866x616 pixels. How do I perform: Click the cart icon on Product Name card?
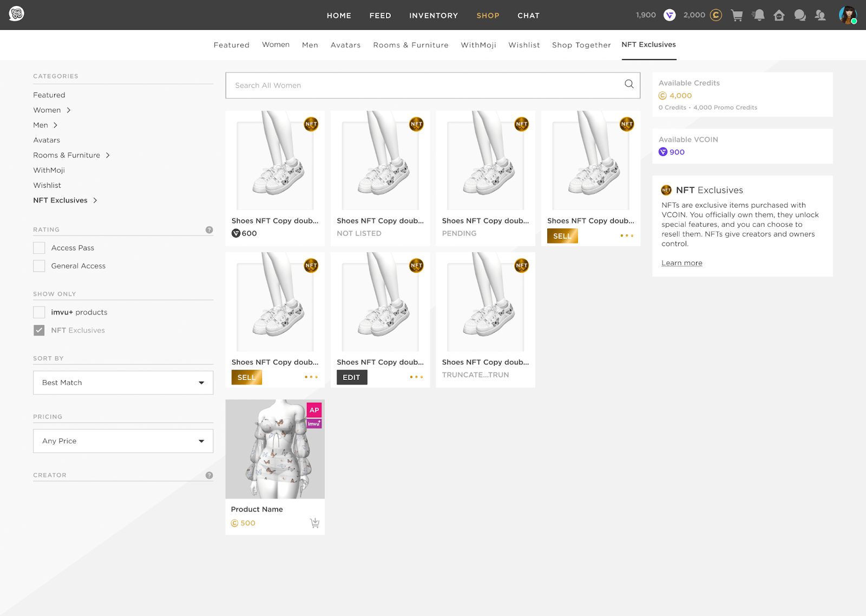pyautogui.click(x=314, y=523)
